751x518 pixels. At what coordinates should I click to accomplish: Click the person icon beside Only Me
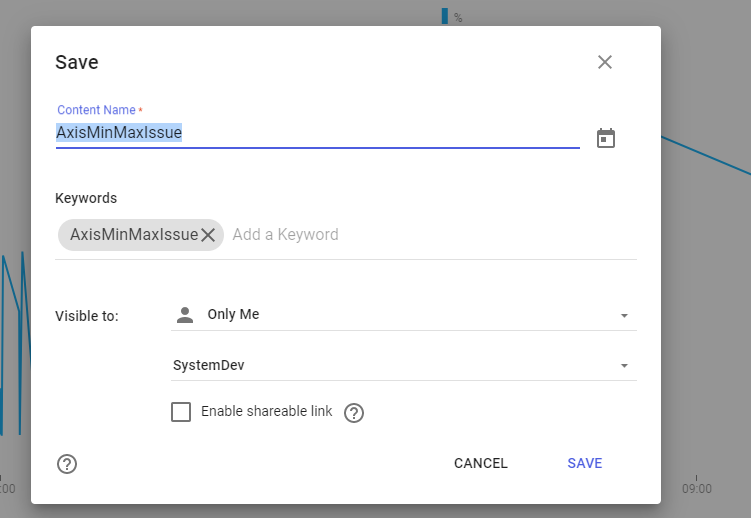[185, 315]
